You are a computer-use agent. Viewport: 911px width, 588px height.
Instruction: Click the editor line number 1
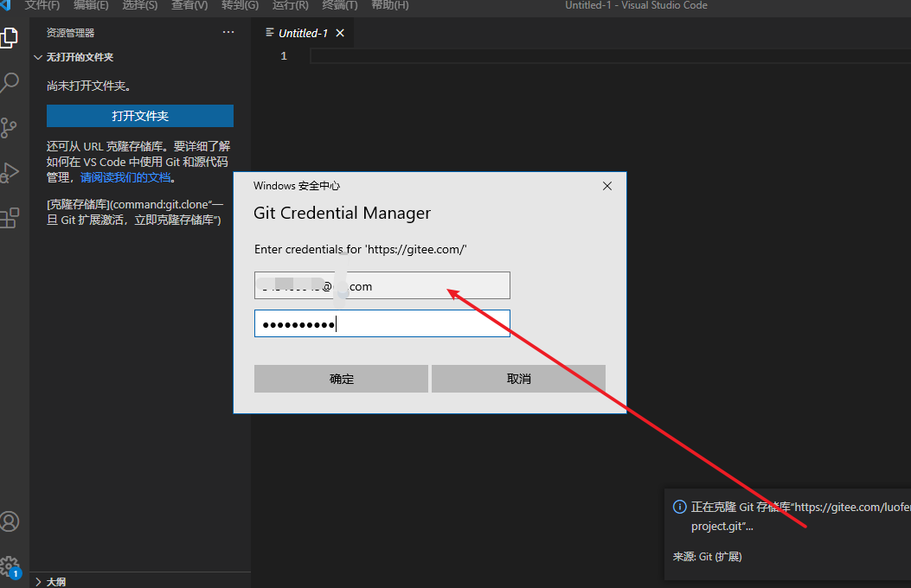(284, 55)
